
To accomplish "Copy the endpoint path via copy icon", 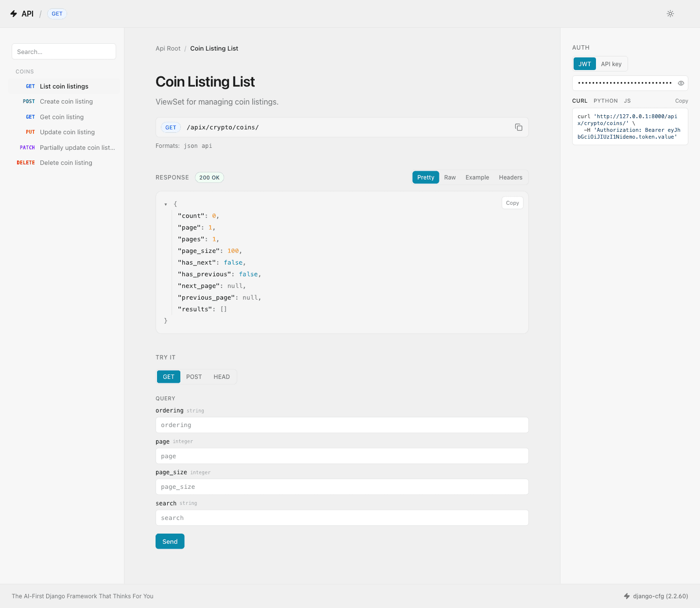I will pos(519,127).
